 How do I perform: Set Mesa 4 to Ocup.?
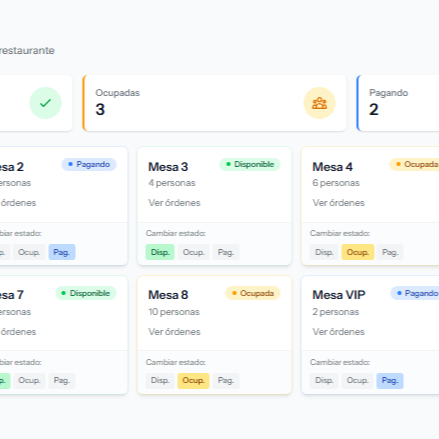point(358,252)
